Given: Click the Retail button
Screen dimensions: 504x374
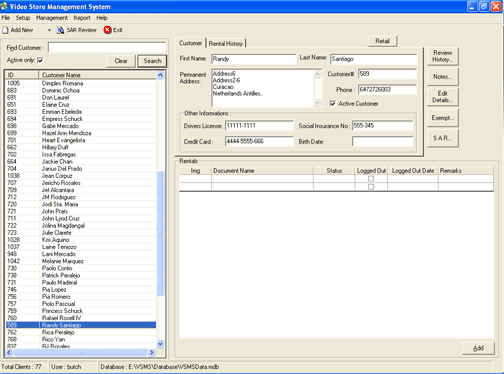Looking at the screenshot, I should 382,41.
